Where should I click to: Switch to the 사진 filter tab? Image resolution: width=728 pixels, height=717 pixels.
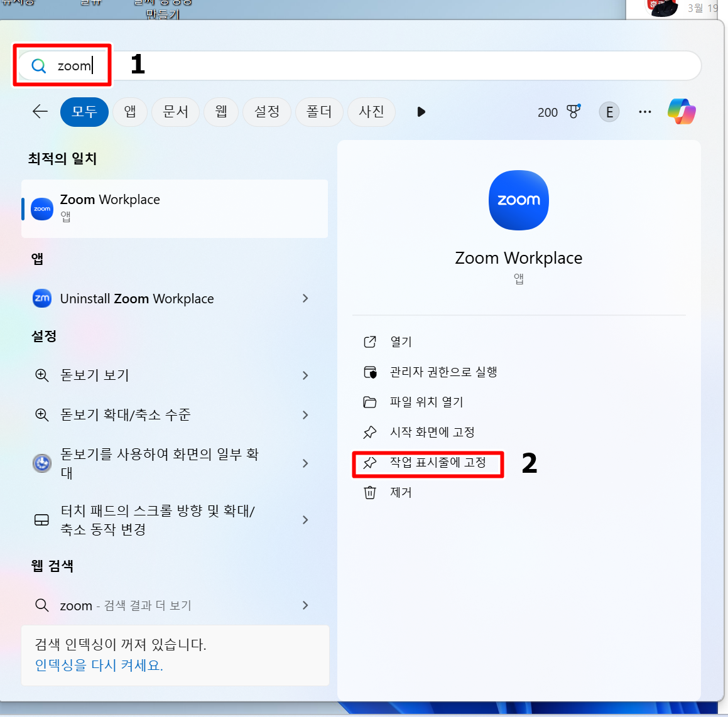[371, 112]
